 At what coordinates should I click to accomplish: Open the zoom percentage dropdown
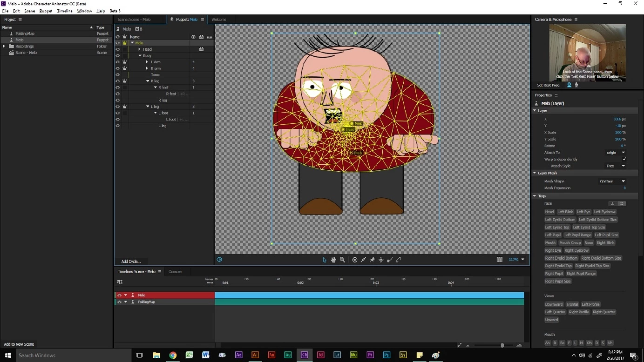523,260
